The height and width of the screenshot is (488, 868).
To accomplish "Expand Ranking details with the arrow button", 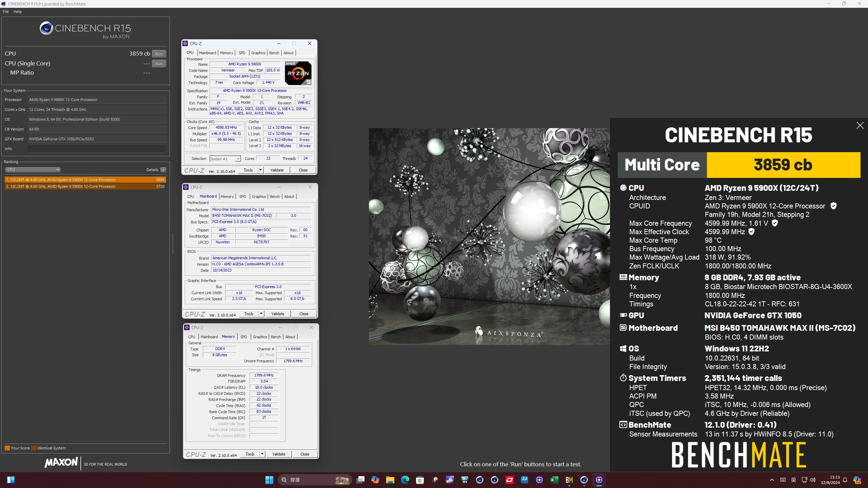I will 163,170.
